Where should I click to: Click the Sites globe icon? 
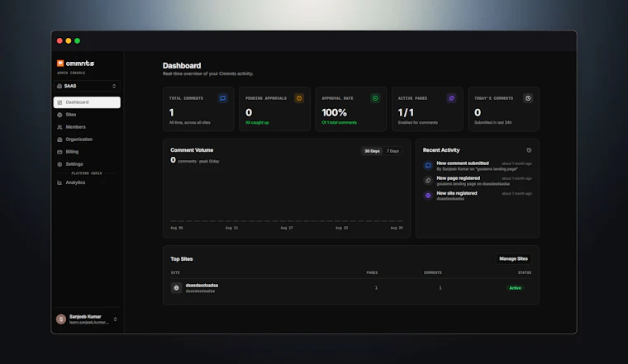[x=59, y=115]
